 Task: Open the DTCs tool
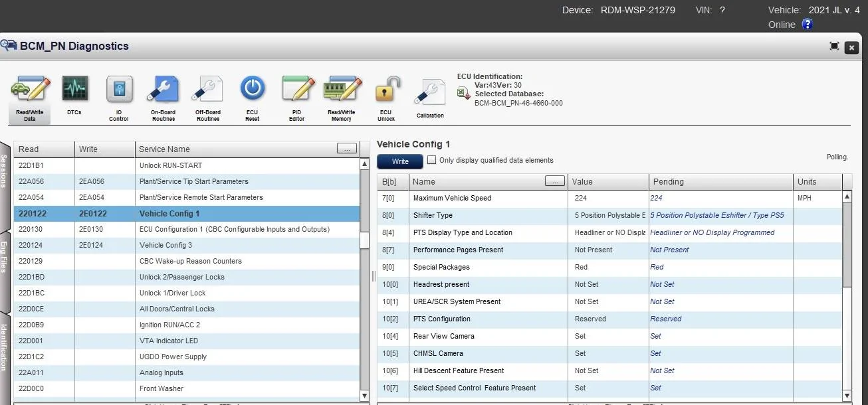click(x=74, y=98)
